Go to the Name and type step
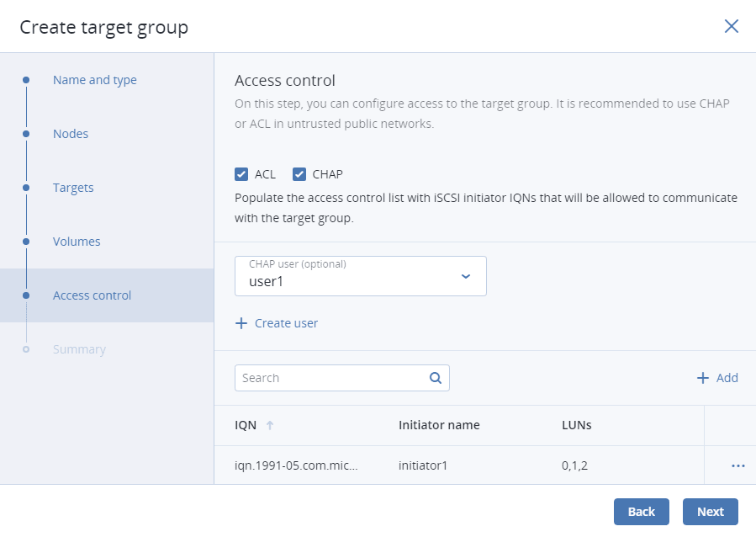 (x=94, y=80)
